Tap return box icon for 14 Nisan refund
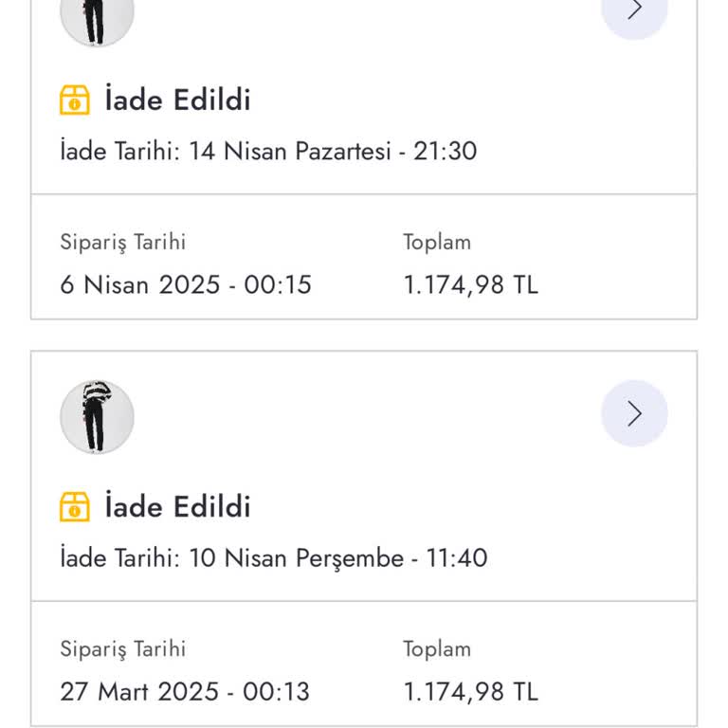The height and width of the screenshot is (728, 728). pyautogui.click(x=75, y=100)
